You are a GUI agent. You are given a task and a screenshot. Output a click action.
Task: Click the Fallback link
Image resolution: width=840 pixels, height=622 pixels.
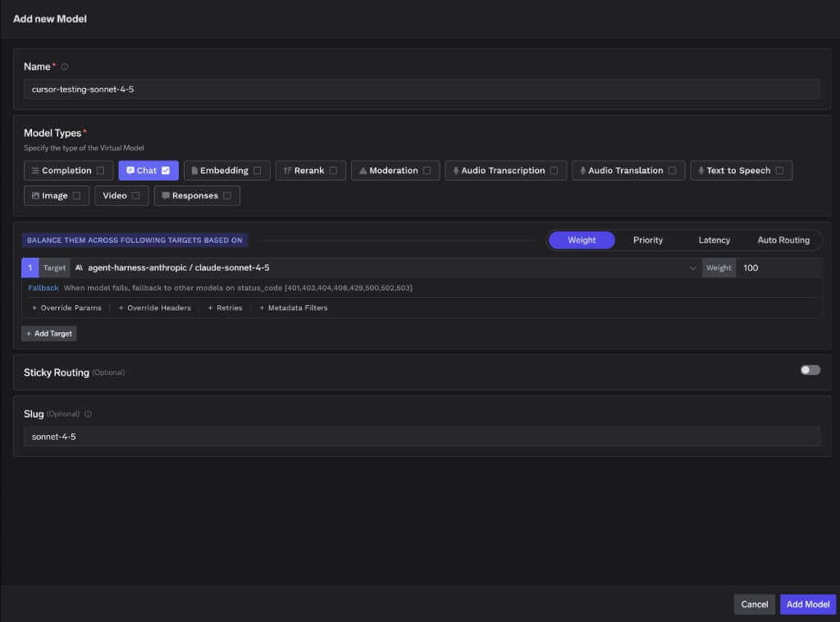(x=43, y=288)
